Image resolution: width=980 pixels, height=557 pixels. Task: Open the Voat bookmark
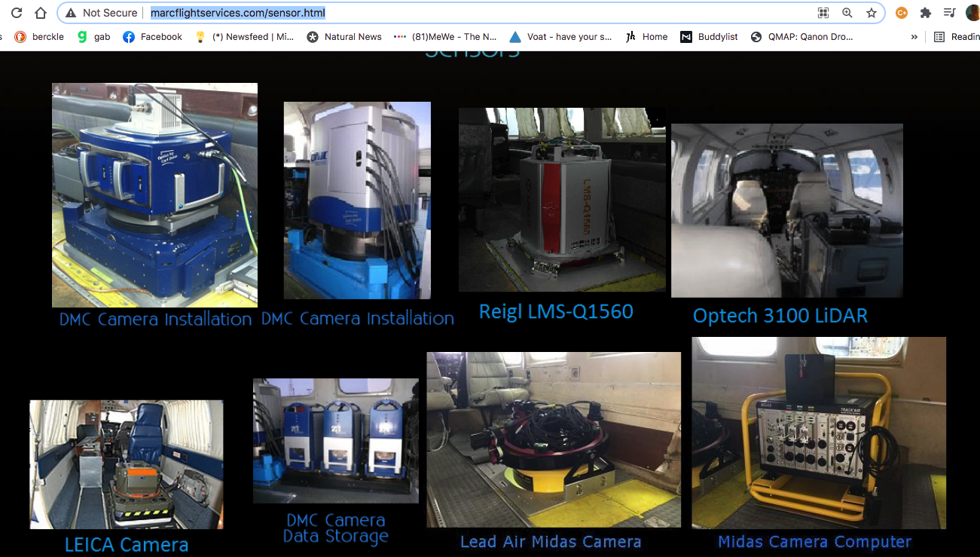[x=560, y=37]
